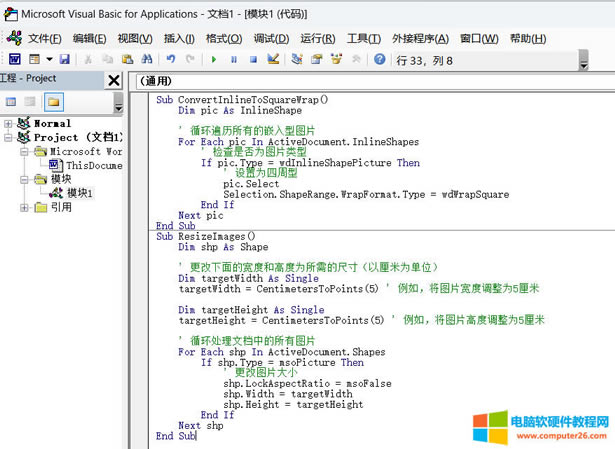This screenshot has width=615, height=449.
Task: Select ThisDocument in project tree
Action: [x=93, y=165]
